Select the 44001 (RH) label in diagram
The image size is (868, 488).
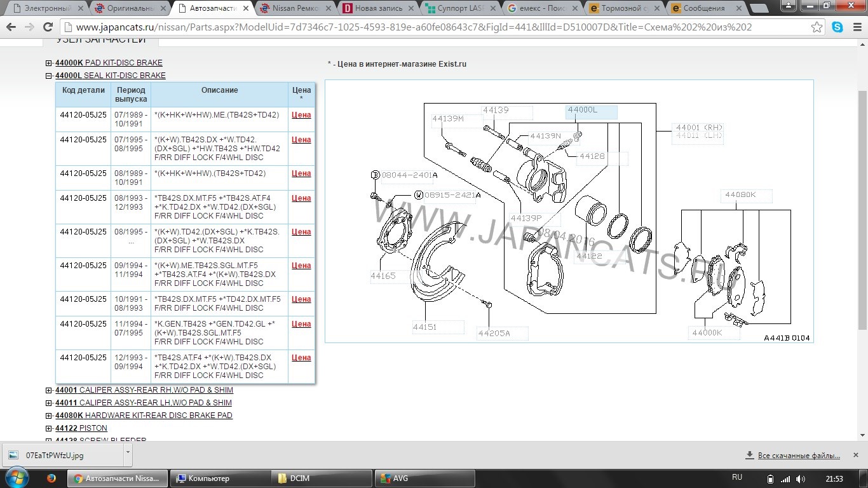pyautogui.click(x=699, y=128)
